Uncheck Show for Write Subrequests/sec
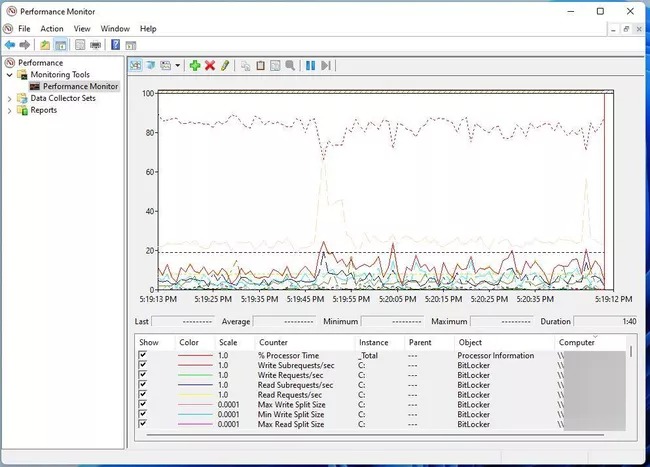This screenshot has height=467, width=650. pos(143,365)
